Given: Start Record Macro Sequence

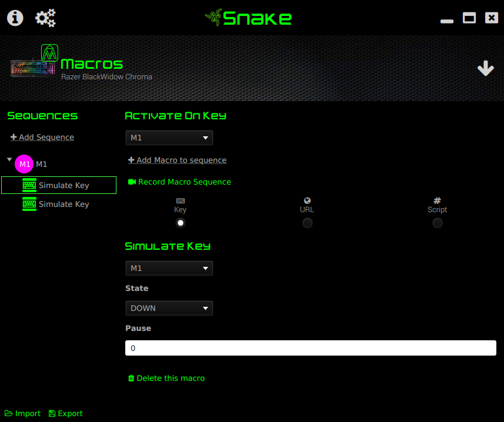Looking at the screenshot, I should (x=179, y=182).
